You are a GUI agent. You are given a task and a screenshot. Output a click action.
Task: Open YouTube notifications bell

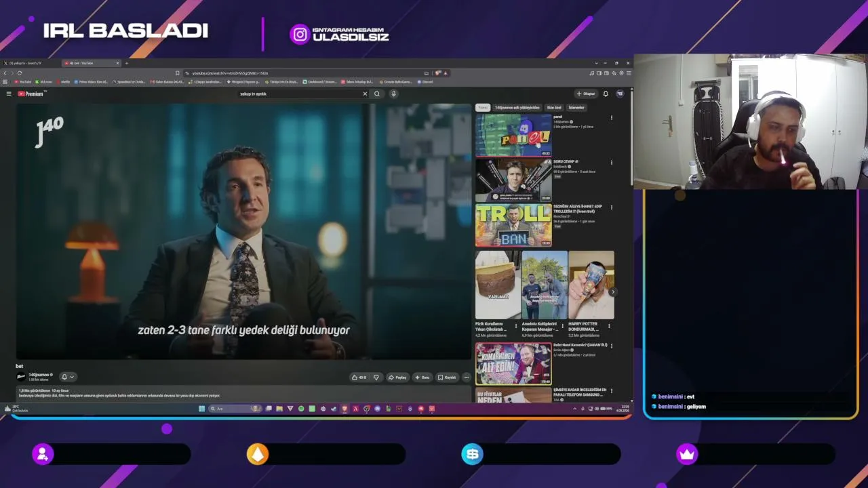click(x=606, y=94)
